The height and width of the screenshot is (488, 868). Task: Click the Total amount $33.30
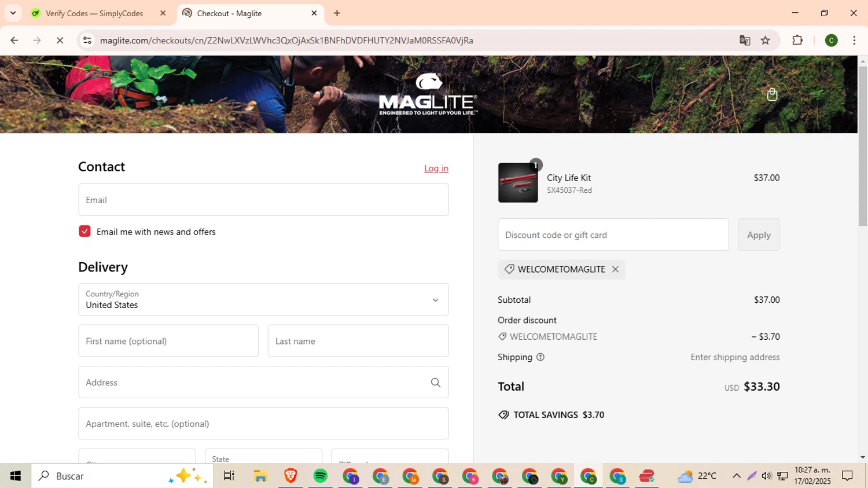click(x=762, y=387)
